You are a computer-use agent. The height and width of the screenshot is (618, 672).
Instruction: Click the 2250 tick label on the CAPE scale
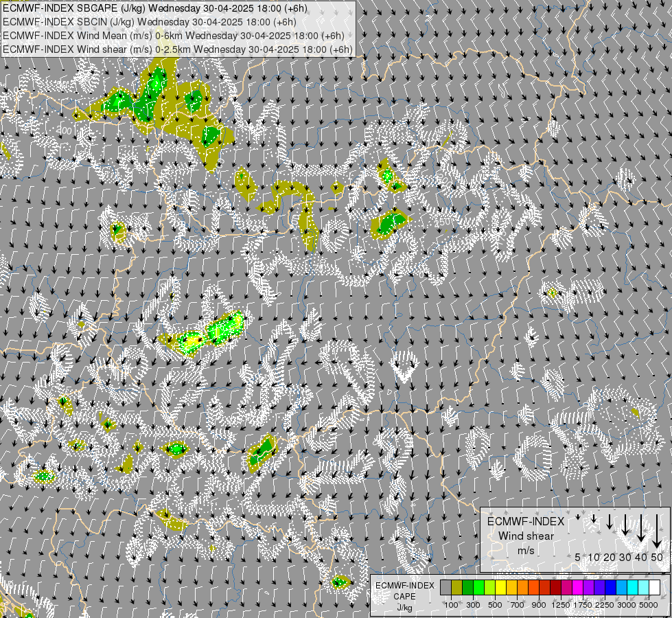pos(605,605)
